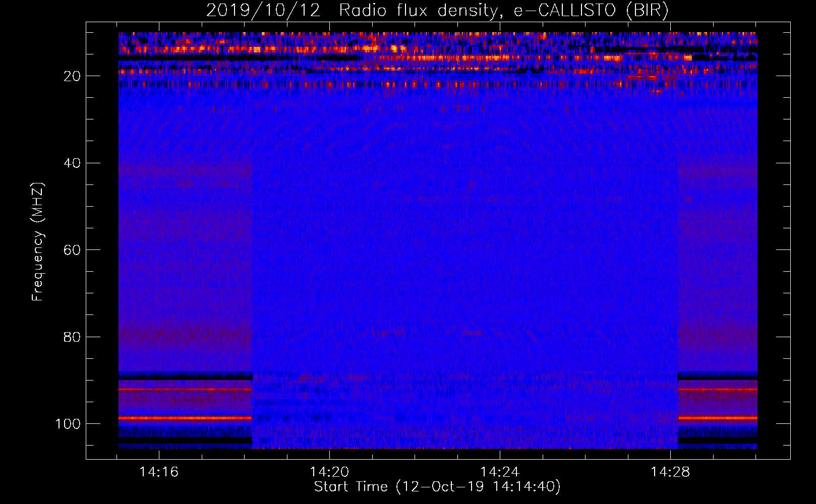Click the 14:20 time tick label
This screenshot has width=816, height=504.
[x=329, y=472]
